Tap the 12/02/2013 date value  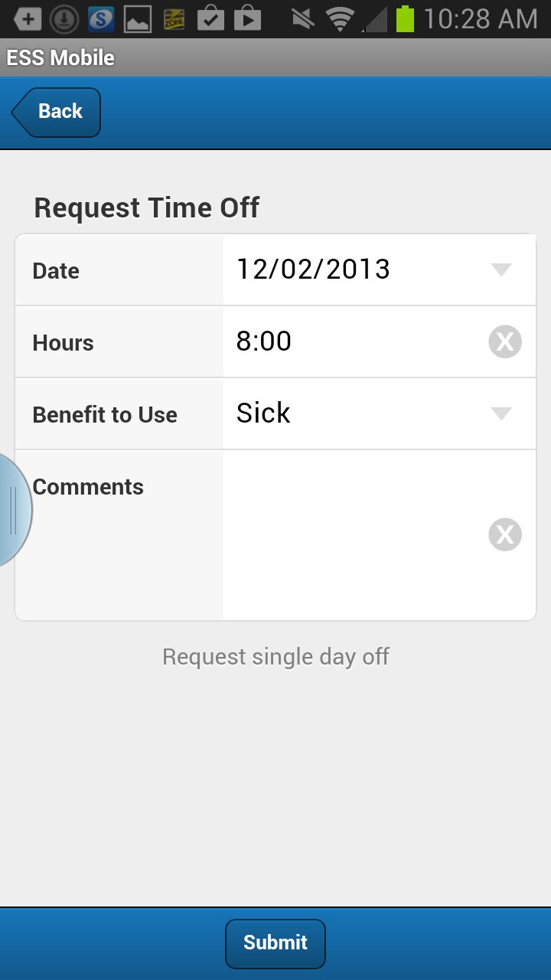tap(314, 269)
